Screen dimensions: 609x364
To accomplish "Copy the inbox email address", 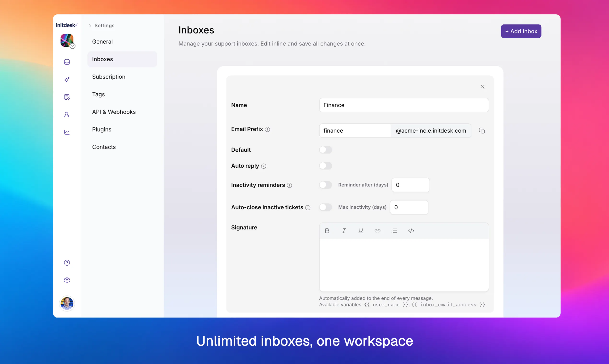I will (481, 131).
